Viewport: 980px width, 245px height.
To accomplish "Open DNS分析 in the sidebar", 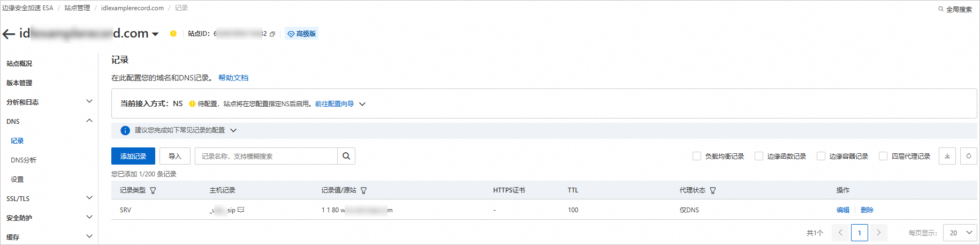I will point(24,160).
